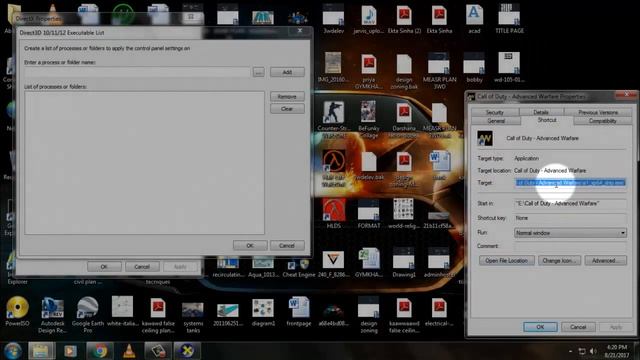Select the jarvis_uplo audio file icon

(x=369, y=19)
